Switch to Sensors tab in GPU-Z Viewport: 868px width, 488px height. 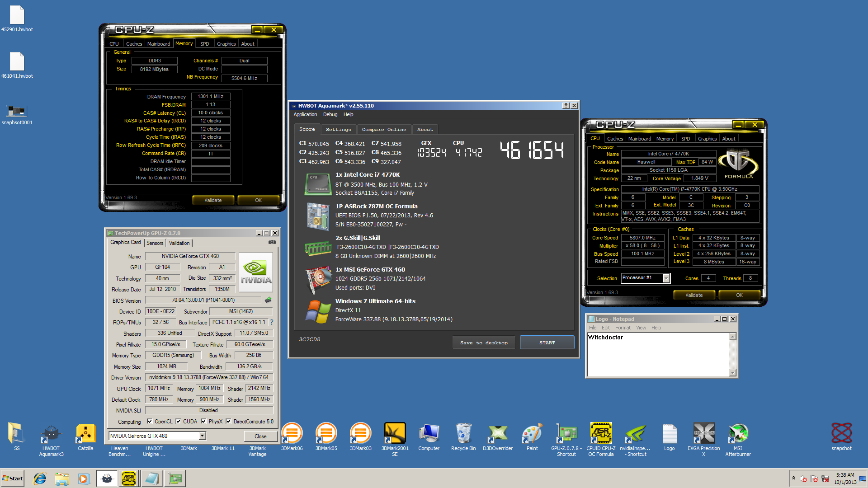155,243
